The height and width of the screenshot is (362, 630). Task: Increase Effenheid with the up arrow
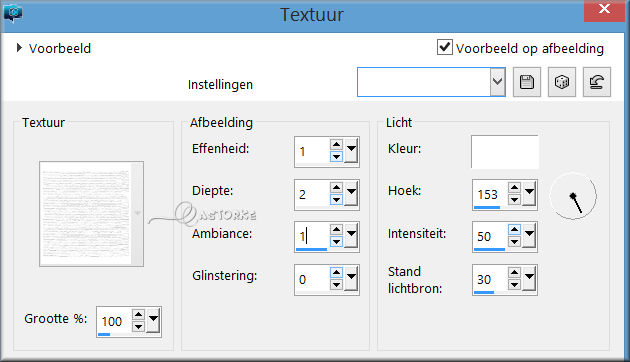point(336,145)
